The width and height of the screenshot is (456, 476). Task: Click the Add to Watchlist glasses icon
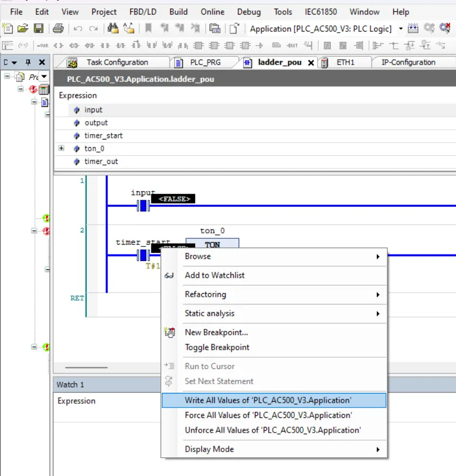tap(169, 275)
